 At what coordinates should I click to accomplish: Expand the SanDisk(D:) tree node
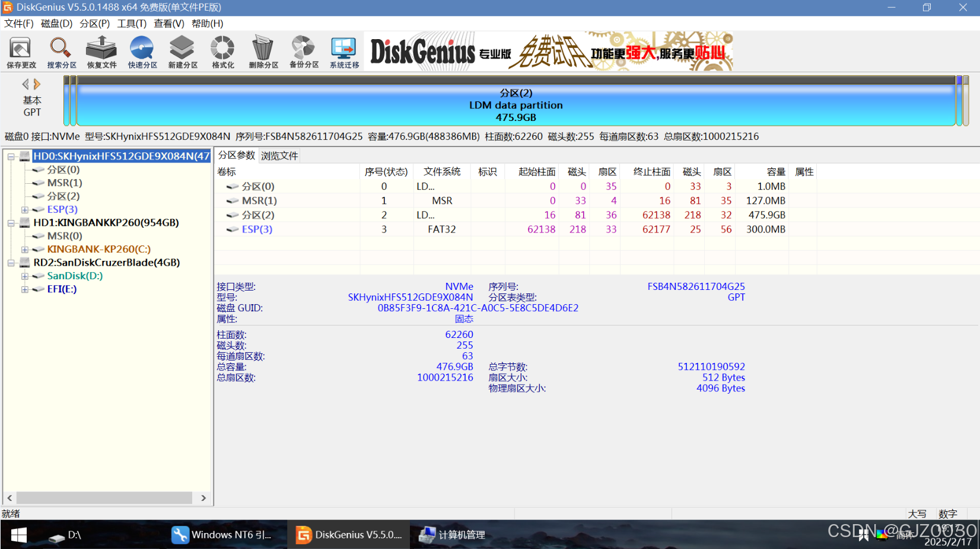click(25, 276)
